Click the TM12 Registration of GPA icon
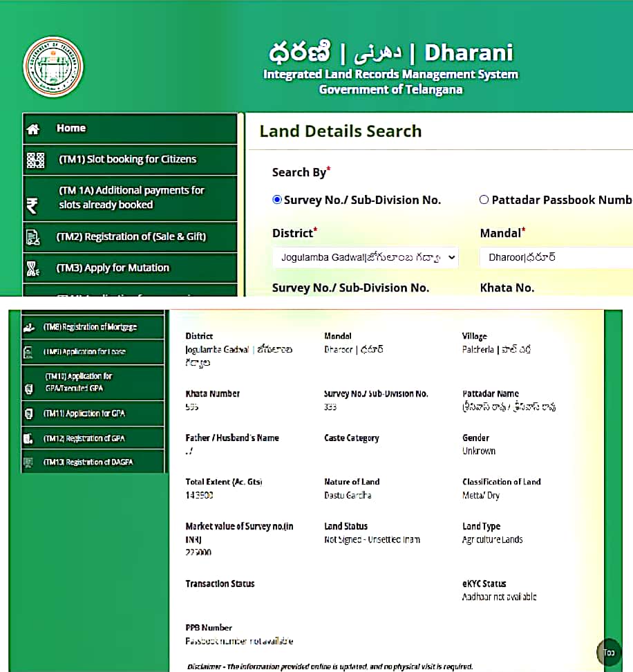The image size is (633, 672). click(x=28, y=438)
